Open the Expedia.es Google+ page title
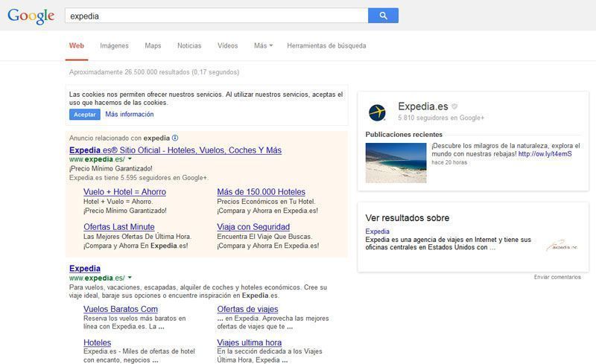596x364 pixels. point(423,106)
